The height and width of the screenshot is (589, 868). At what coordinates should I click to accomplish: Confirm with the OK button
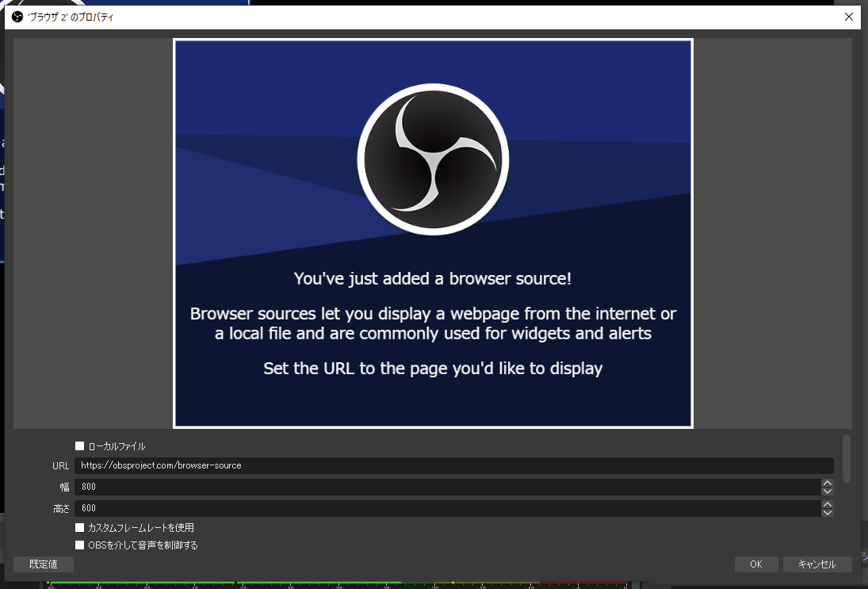tap(756, 564)
